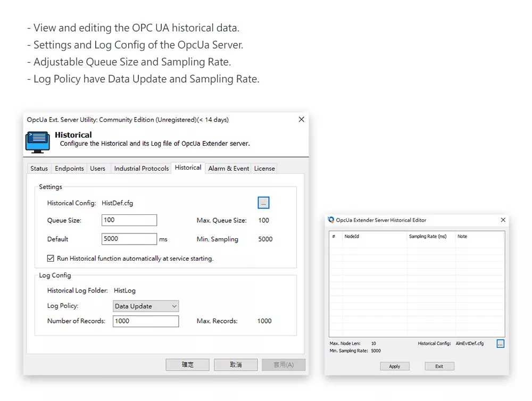Click the Historical Editor window title icon
Image resolution: width=532 pixels, height=401 pixels.
tap(331, 220)
